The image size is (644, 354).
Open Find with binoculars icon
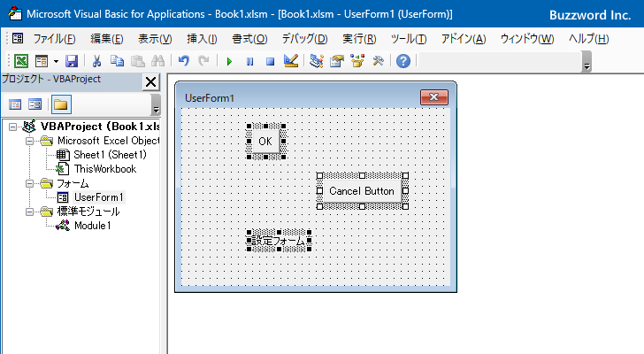coord(157,61)
